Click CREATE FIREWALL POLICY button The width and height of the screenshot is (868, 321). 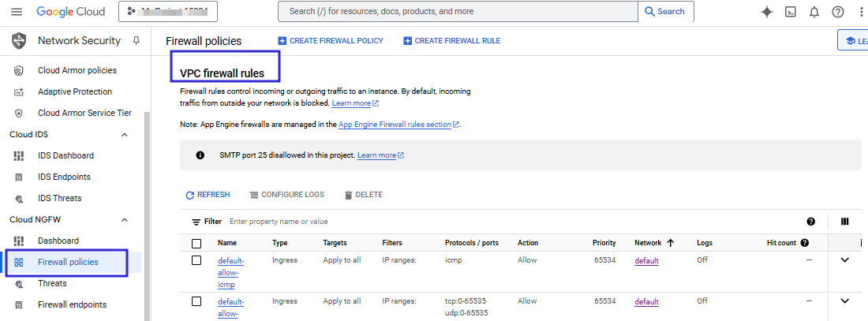[x=331, y=41]
